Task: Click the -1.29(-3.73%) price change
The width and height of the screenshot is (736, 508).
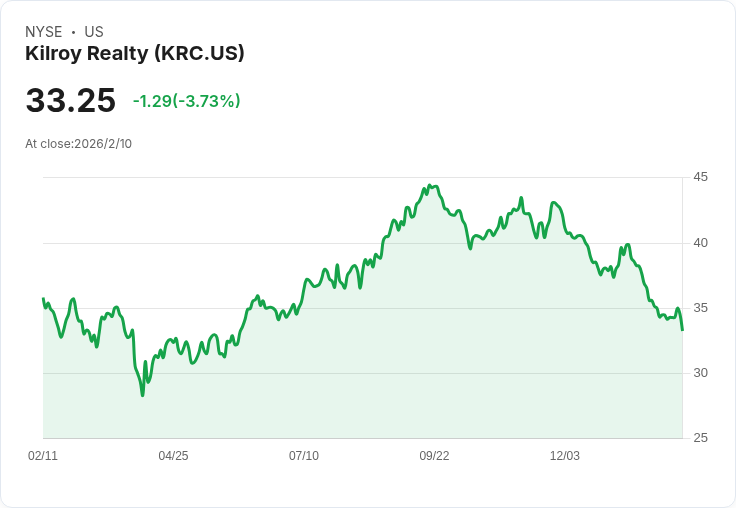Action: coord(187,101)
